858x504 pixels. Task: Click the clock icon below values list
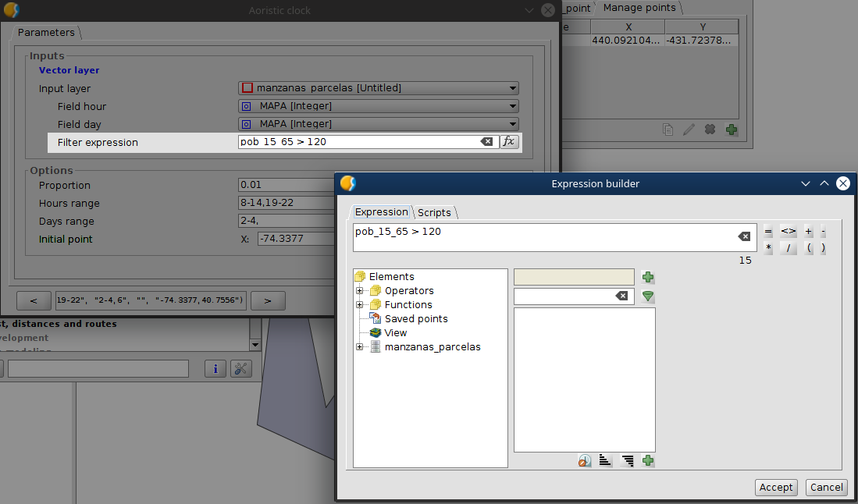[x=585, y=460]
